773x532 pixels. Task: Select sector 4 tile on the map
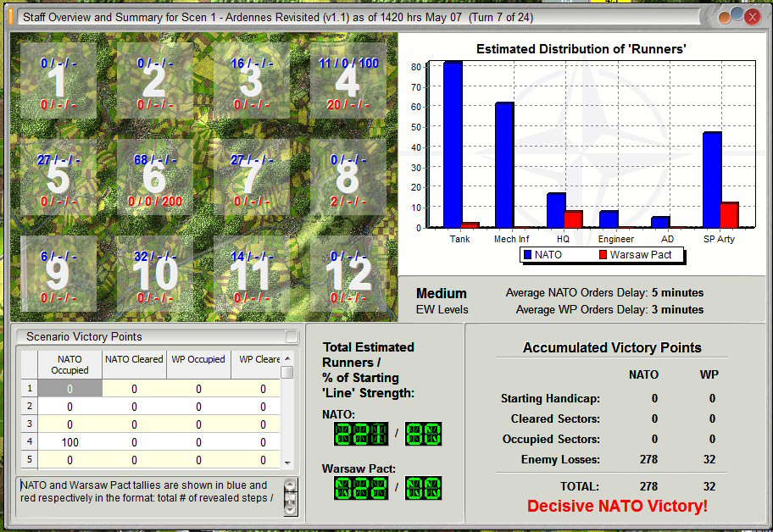(x=348, y=80)
